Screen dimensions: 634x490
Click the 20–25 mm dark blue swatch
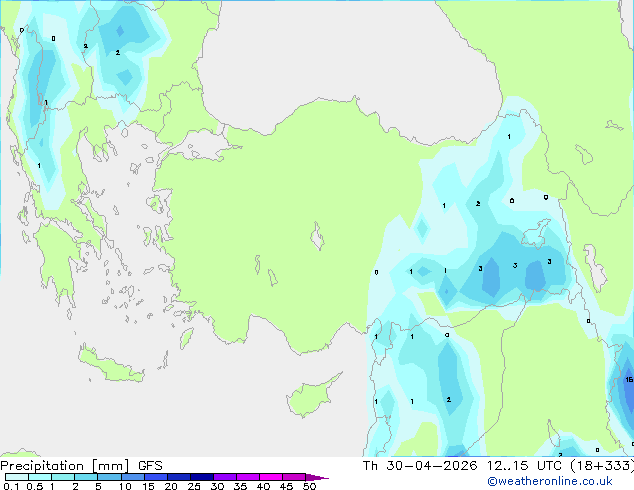click(x=179, y=477)
